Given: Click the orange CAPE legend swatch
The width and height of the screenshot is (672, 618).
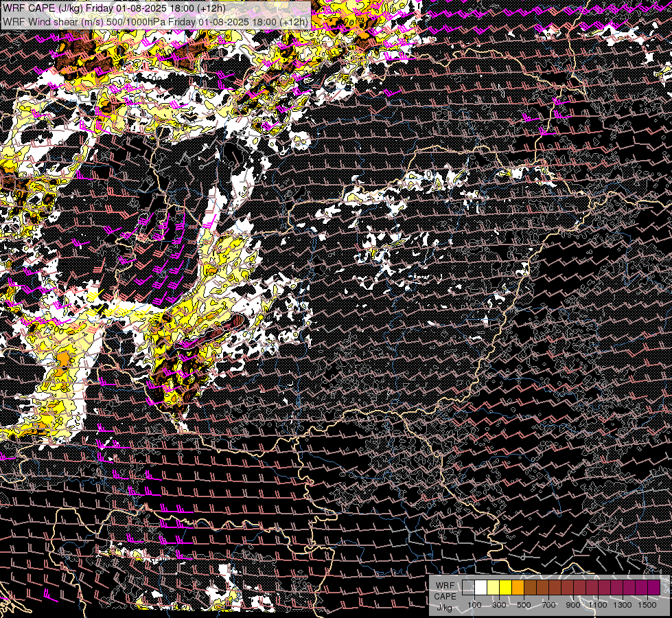Looking at the screenshot, I should 518,587.
